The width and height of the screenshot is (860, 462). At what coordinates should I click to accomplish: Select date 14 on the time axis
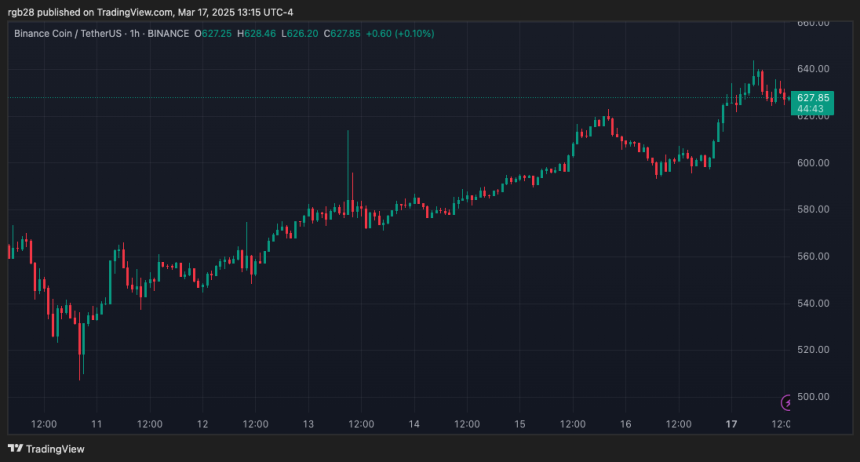point(414,425)
